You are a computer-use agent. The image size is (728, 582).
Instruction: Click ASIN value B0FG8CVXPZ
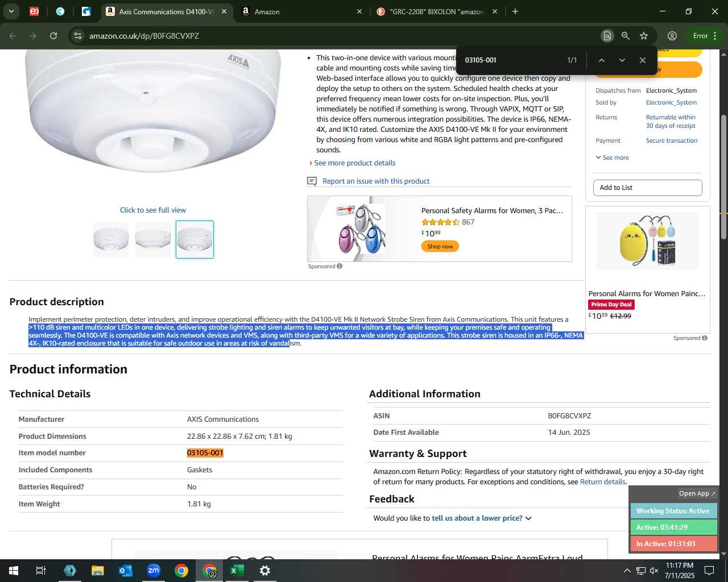(x=569, y=416)
